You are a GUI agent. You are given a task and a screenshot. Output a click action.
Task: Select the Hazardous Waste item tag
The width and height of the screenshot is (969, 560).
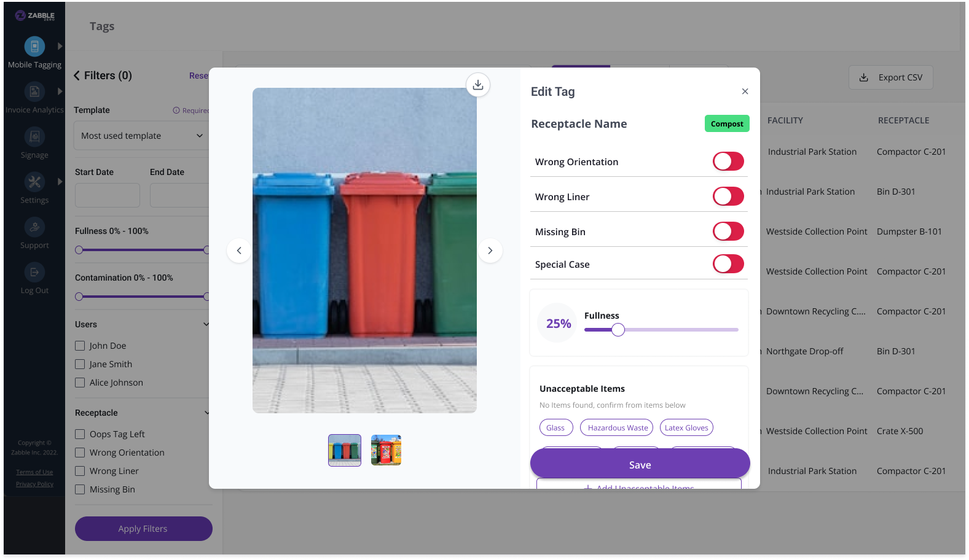[618, 428]
